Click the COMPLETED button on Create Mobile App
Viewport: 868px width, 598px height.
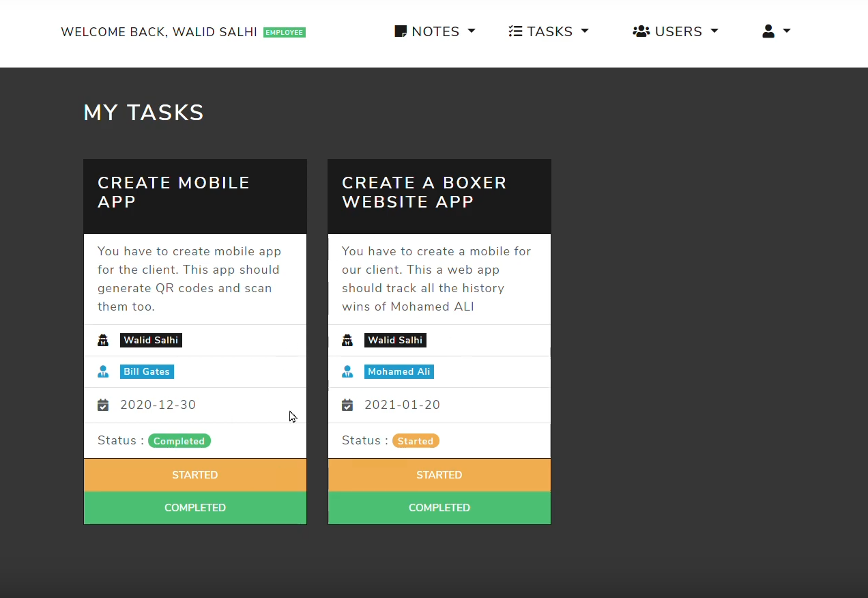(x=194, y=507)
